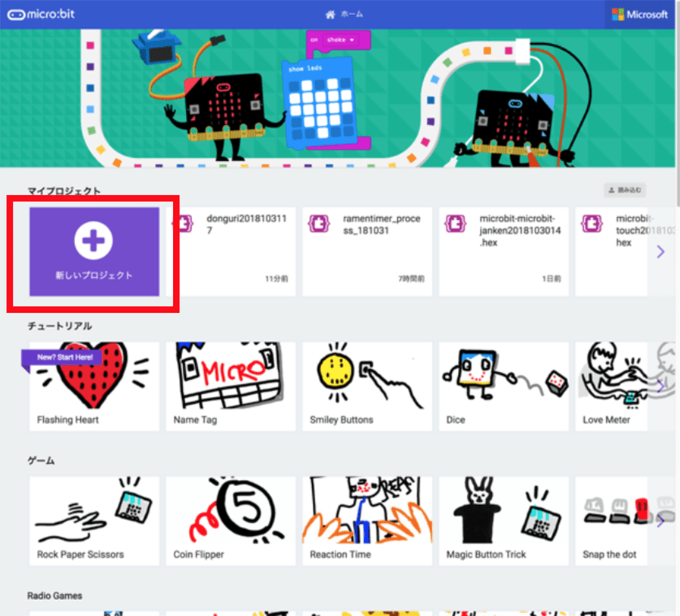Open the Name Tag tutorial
Screen dimensions: 680x616
230,386
